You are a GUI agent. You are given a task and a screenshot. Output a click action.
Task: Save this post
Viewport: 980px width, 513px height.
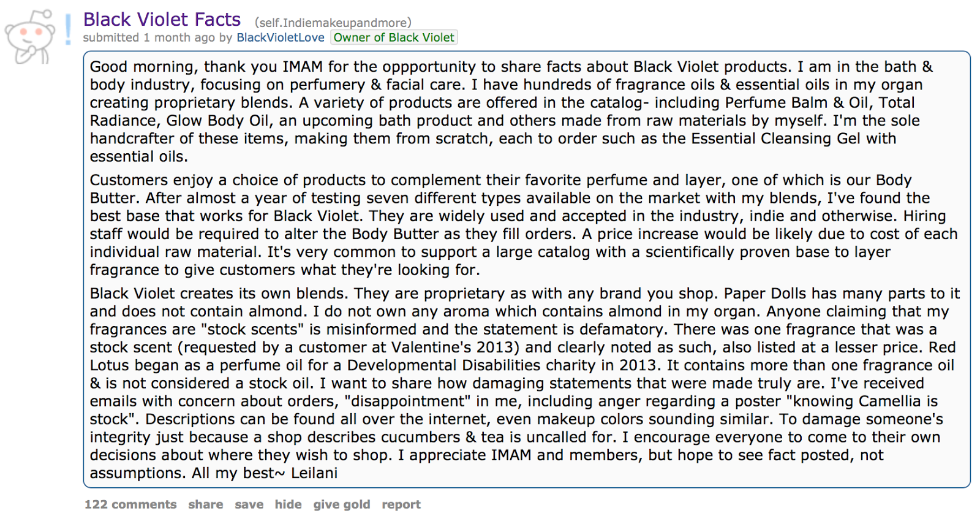pos(249,504)
